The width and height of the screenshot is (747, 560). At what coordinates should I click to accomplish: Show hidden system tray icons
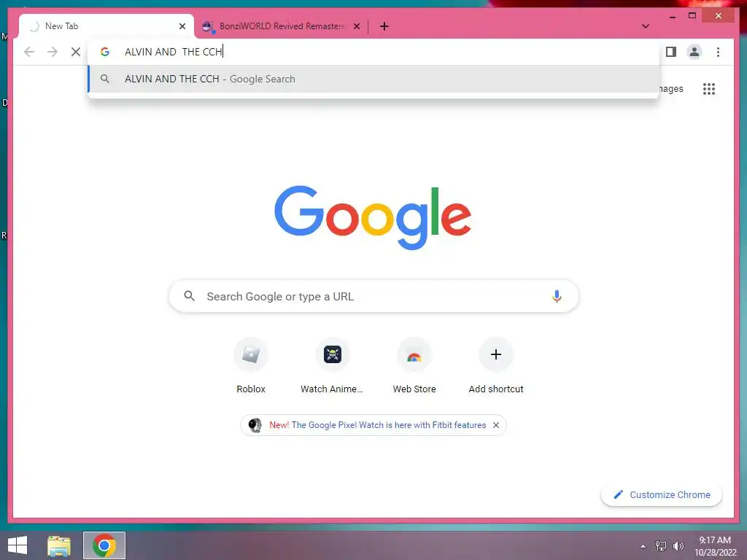[x=643, y=546]
